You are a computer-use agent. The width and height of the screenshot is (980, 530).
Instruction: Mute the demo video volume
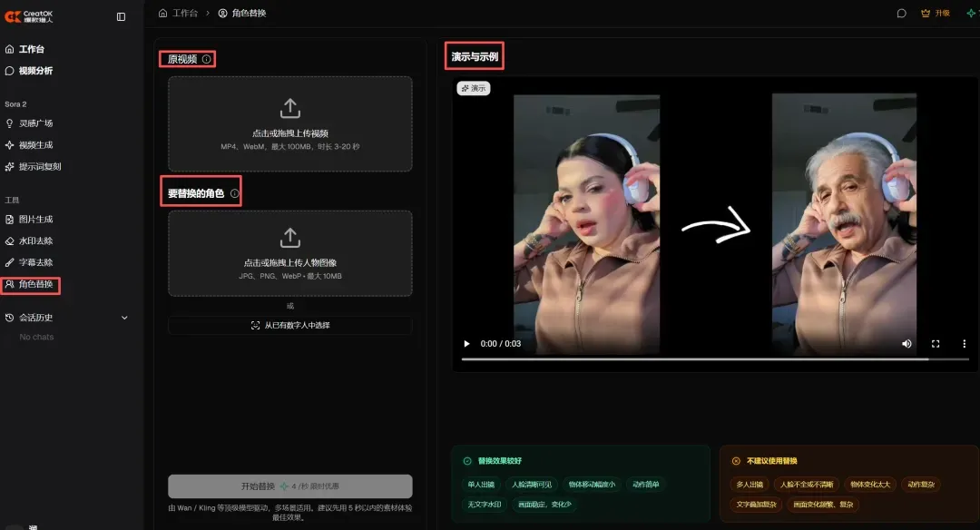point(906,344)
